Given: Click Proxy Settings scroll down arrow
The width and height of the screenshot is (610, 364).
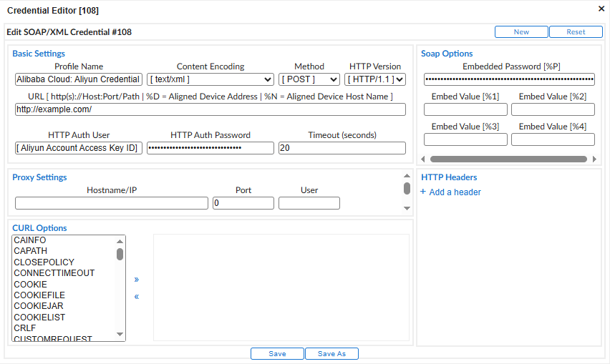Looking at the screenshot, I should tap(407, 208).
